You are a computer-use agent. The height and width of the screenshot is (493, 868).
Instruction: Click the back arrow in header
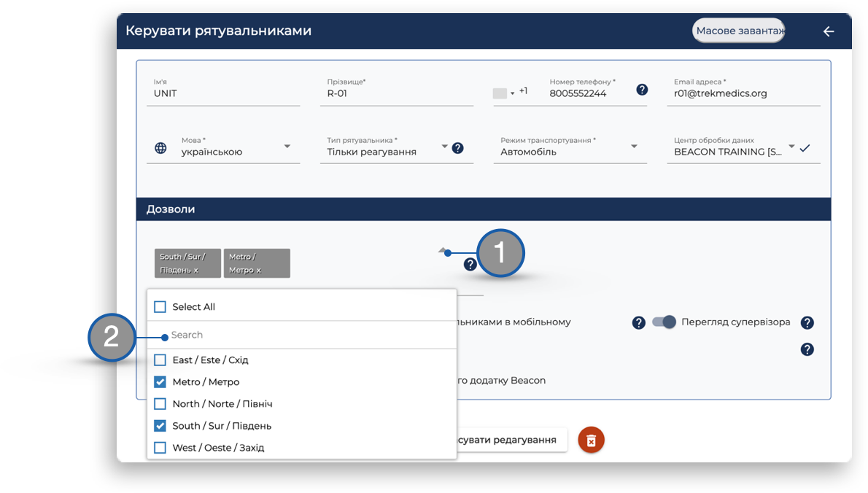[828, 31]
